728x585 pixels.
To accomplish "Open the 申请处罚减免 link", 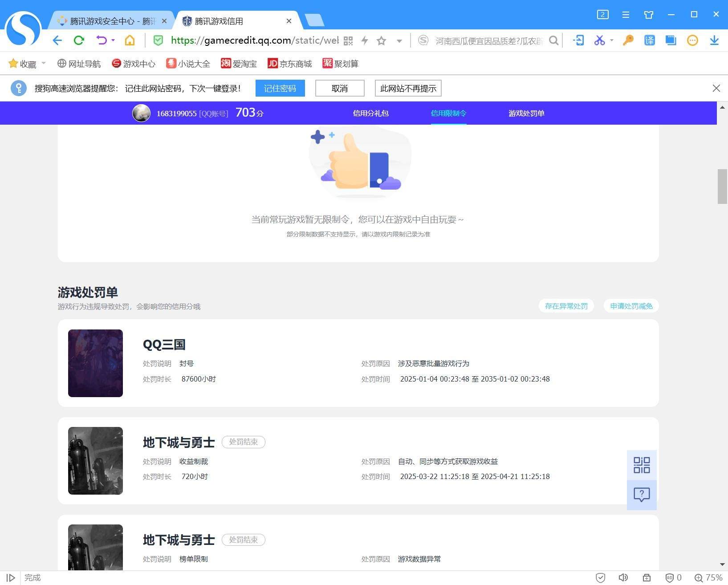I will point(631,306).
